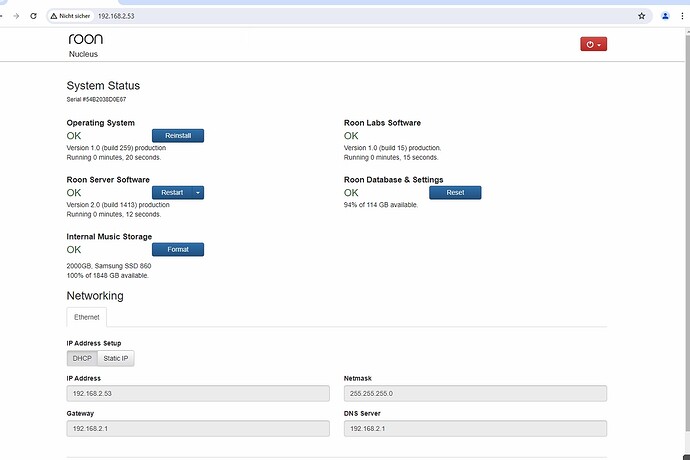Click 'Version 1.0 (build 259) production' text
This screenshot has width=690, height=460.
coord(116,148)
